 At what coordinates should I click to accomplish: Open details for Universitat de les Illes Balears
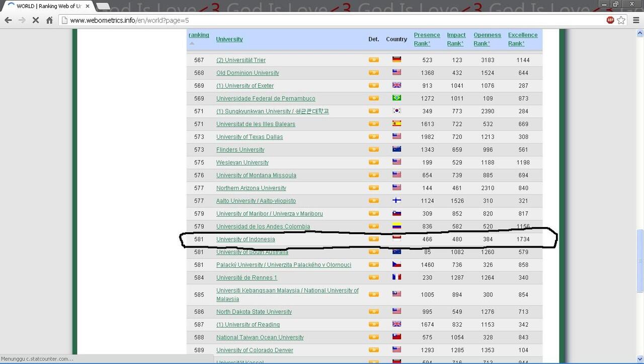(373, 123)
